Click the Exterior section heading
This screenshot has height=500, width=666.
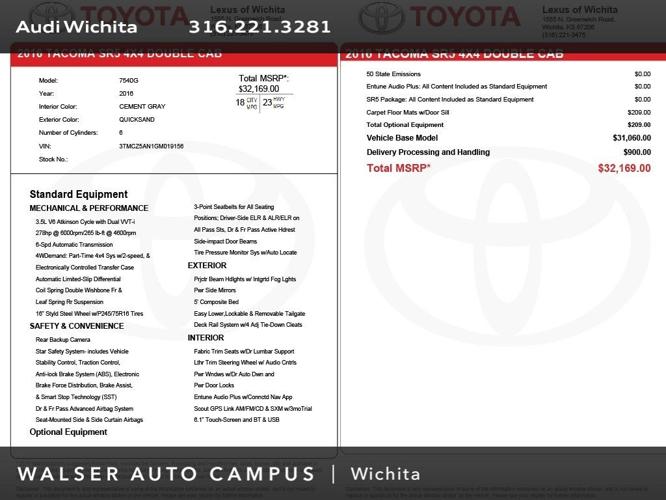(x=207, y=266)
